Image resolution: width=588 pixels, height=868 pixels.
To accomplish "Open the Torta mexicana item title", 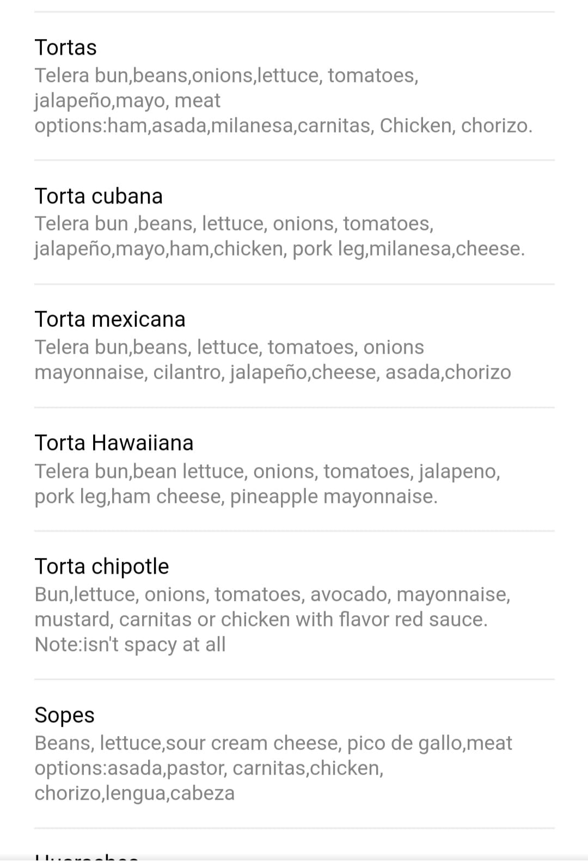I will coord(110,319).
